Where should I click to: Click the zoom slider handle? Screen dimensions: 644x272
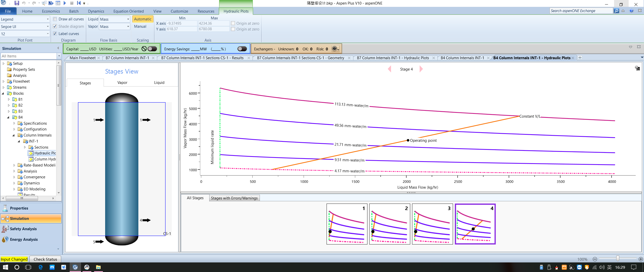(x=618, y=259)
